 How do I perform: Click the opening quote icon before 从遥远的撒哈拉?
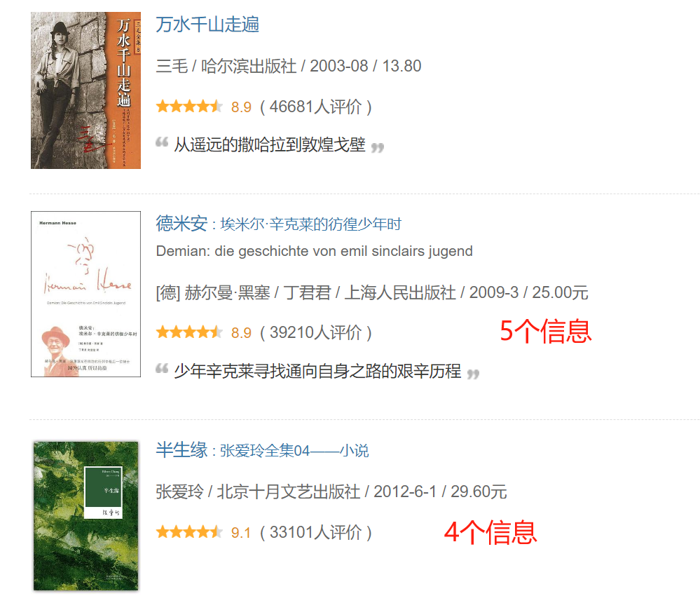coord(162,142)
